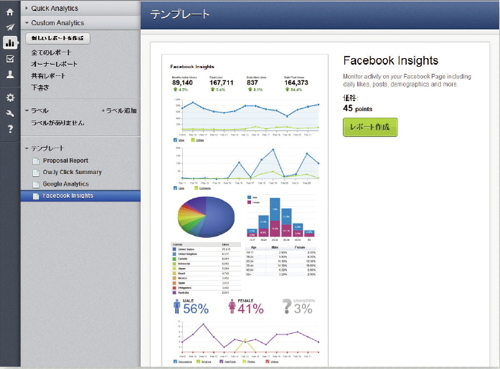Select the Ow.ly Click Summary template
This screenshot has width=500, height=369.
(72, 172)
